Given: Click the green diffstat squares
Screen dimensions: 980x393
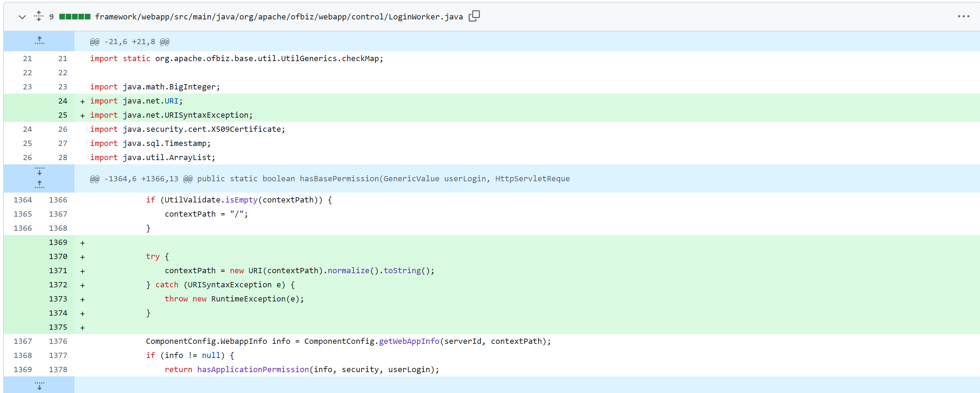Looking at the screenshot, I should point(75,17).
